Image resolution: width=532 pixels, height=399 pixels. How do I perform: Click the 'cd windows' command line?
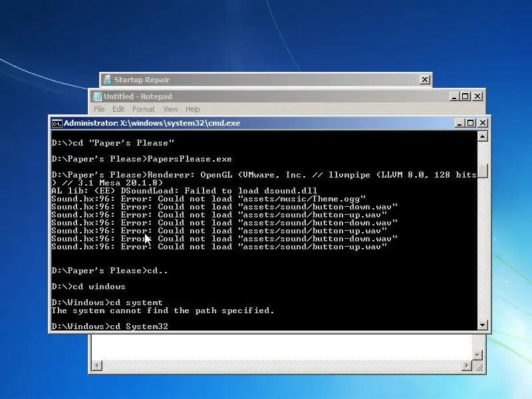88,287
